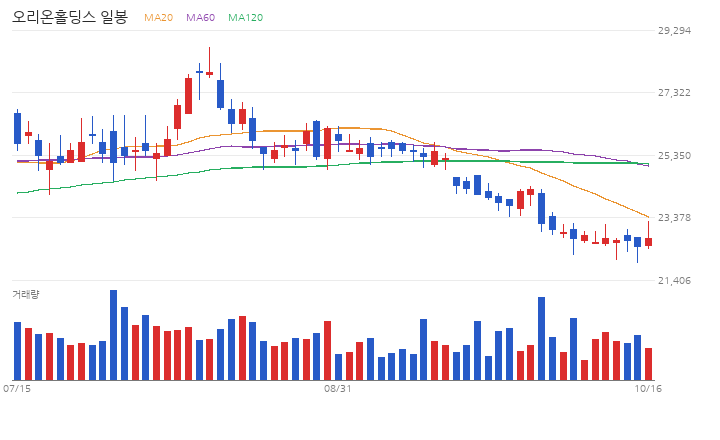Click the tallest blue volume bar

[113, 335]
